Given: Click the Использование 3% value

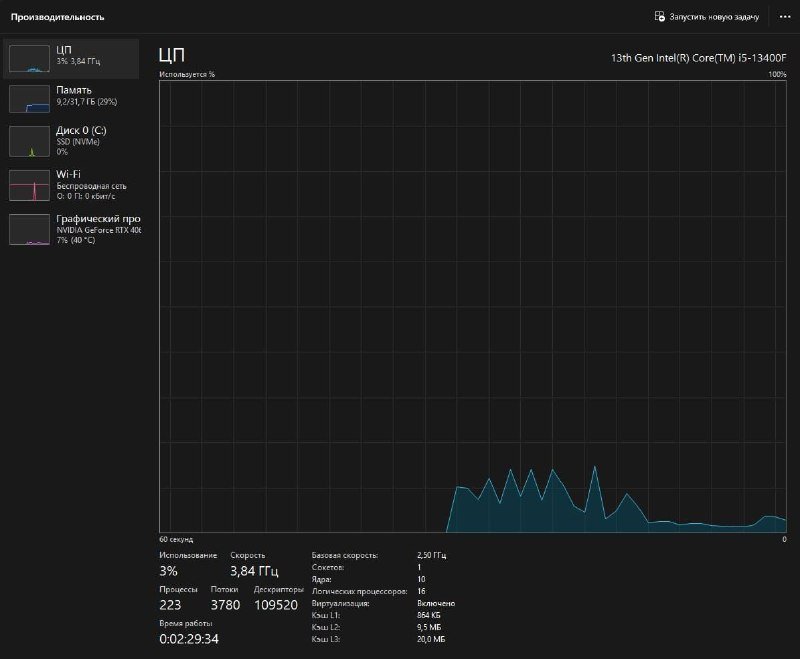Looking at the screenshot, I should click(x=168, y=571).
